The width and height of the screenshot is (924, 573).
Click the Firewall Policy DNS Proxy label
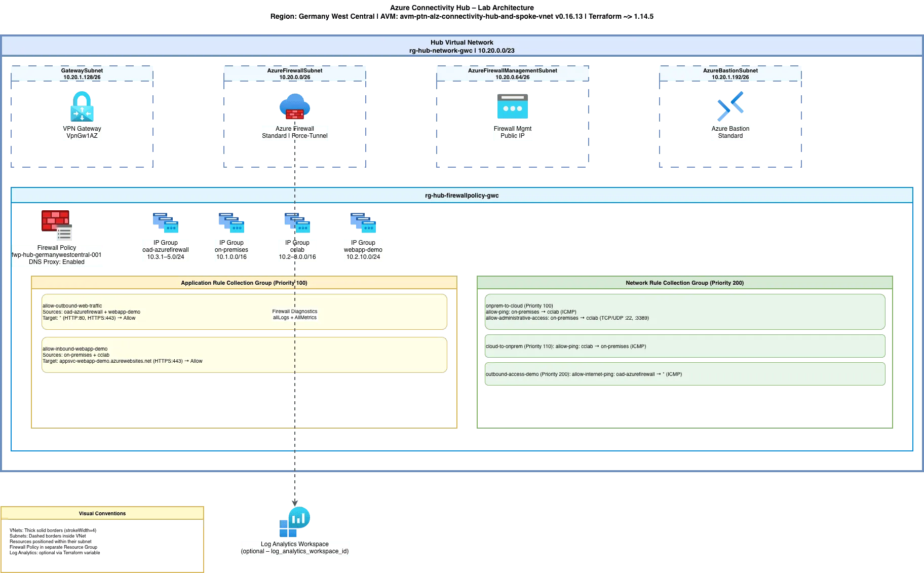57,255
